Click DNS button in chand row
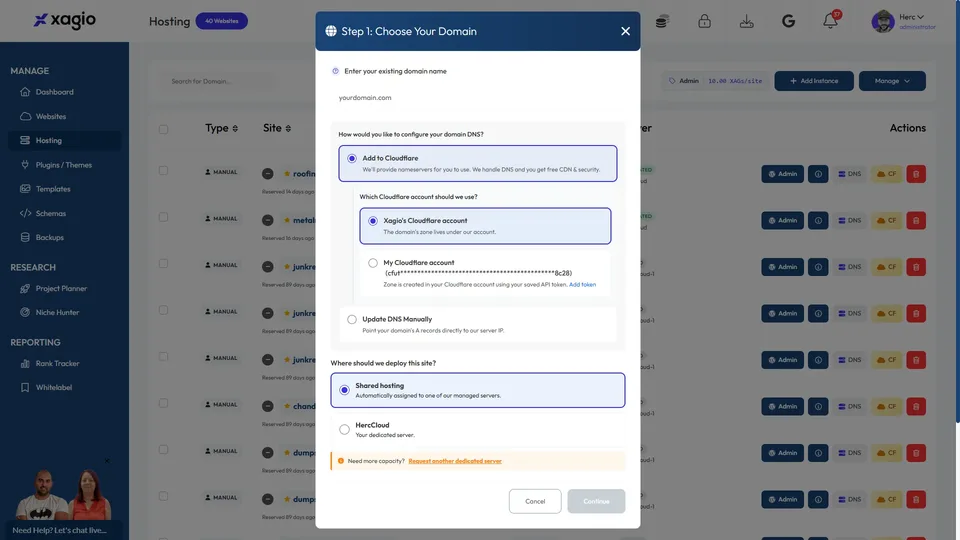This screenshot has height=540, width=960. (849, 407)
